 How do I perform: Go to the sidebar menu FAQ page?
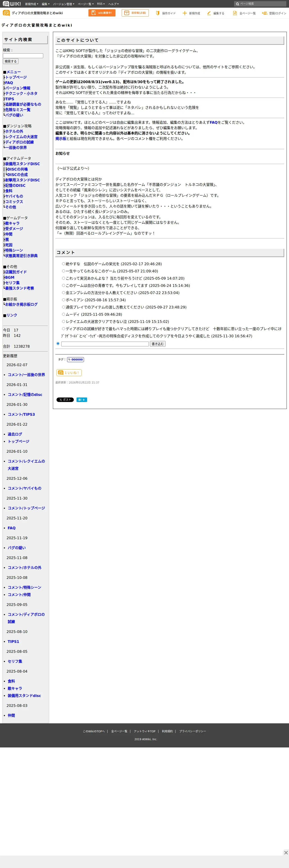tap(9, 83)
